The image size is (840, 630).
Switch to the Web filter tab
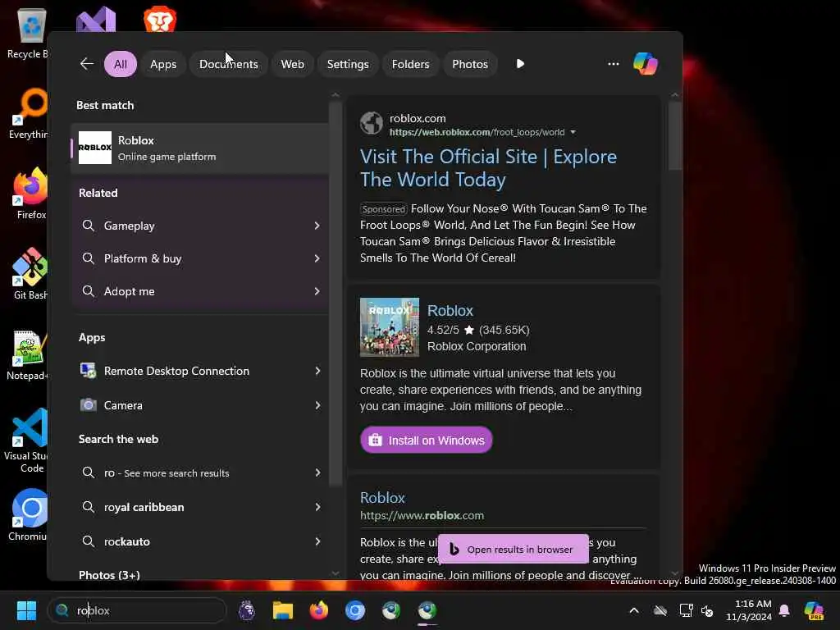click(x=293, y=64)
